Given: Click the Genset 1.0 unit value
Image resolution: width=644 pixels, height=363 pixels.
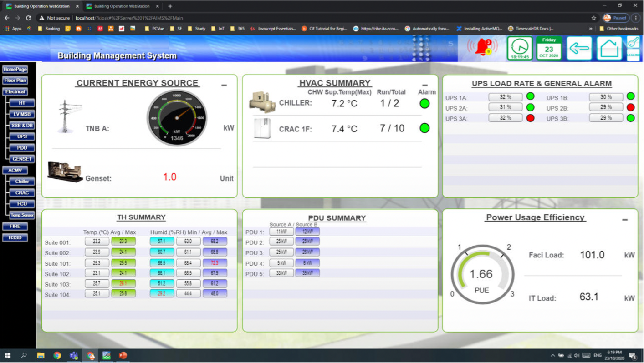Looking at the screenshot, I should tap(169, 177).
